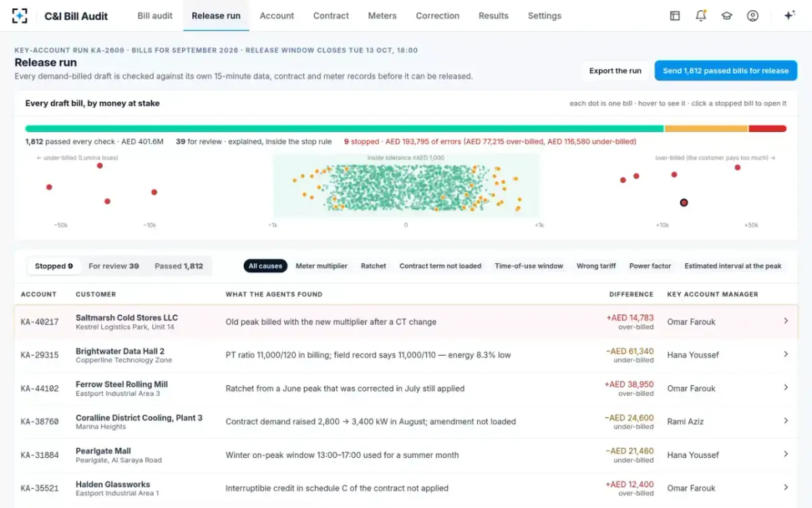Open the Brightwater Data Hall 2 row chevron
812x508 pixels.
(x=786, y=354)
